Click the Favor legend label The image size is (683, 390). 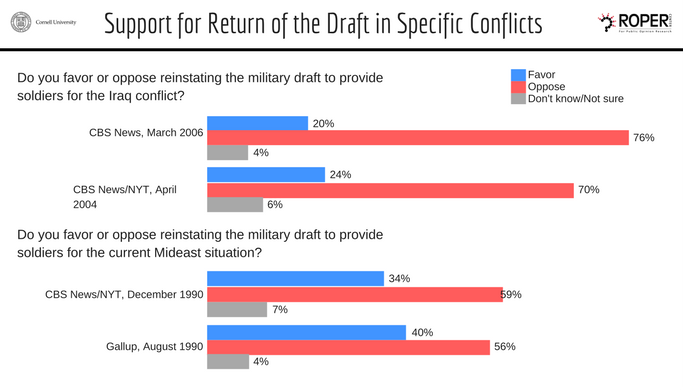(541, 75)
